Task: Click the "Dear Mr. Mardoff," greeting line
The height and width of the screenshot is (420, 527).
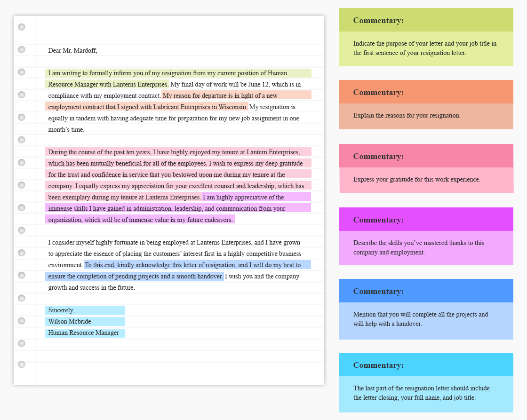Action: click(72, 50)
